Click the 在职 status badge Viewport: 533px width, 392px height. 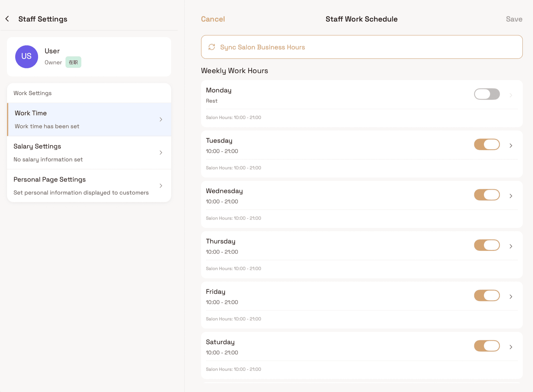pos(73,62)
